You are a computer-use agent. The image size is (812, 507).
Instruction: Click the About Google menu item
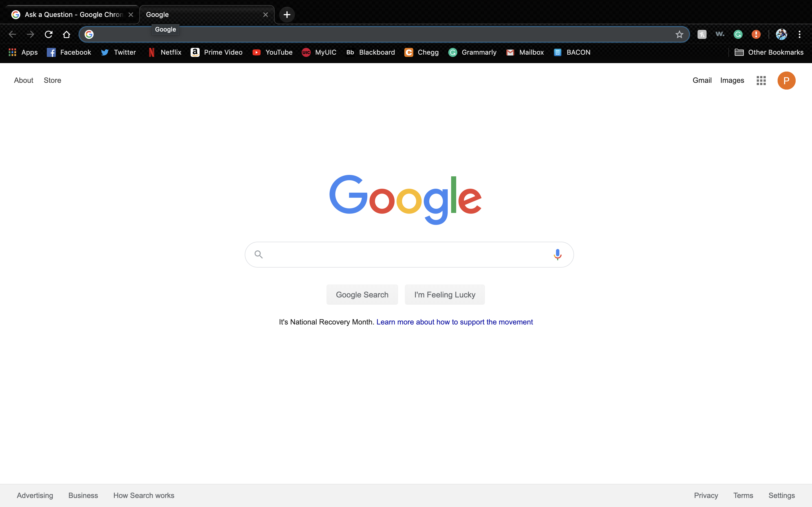[x=23, y=80]
